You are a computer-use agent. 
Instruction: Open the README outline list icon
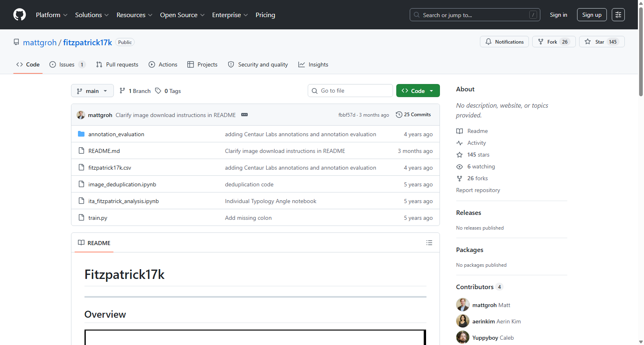[x=429, y=243]
